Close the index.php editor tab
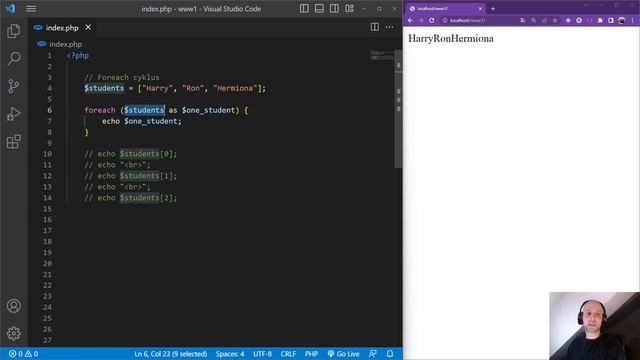The image size is (640, 360). point(88,27)
